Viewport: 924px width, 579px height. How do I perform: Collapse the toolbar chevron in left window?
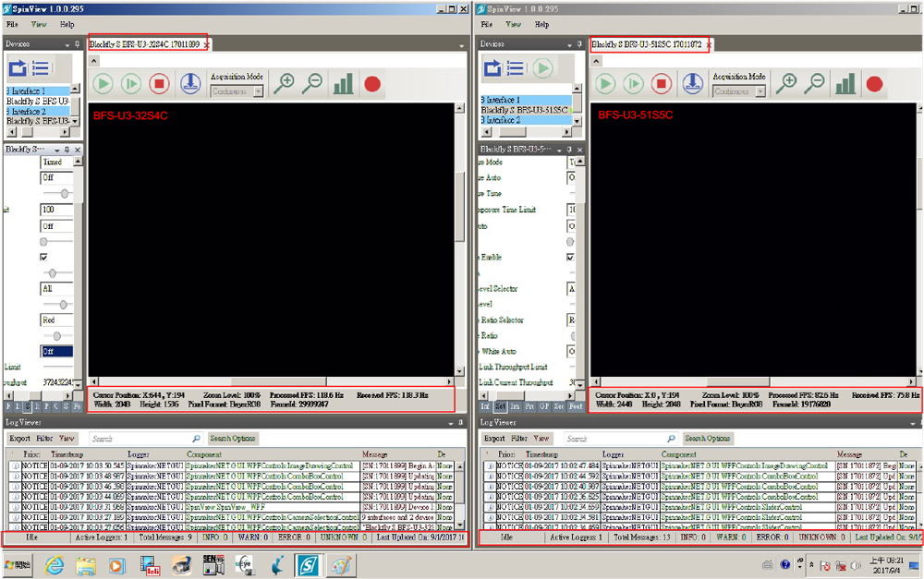[93, 61]
